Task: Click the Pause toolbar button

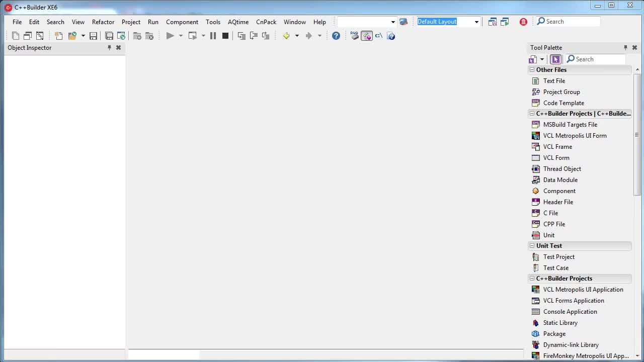Action: click(x=213, y=36)
